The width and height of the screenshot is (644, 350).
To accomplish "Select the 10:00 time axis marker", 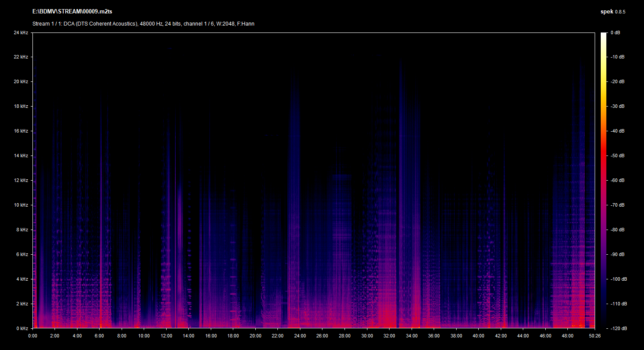I will [x=144, y=336].
